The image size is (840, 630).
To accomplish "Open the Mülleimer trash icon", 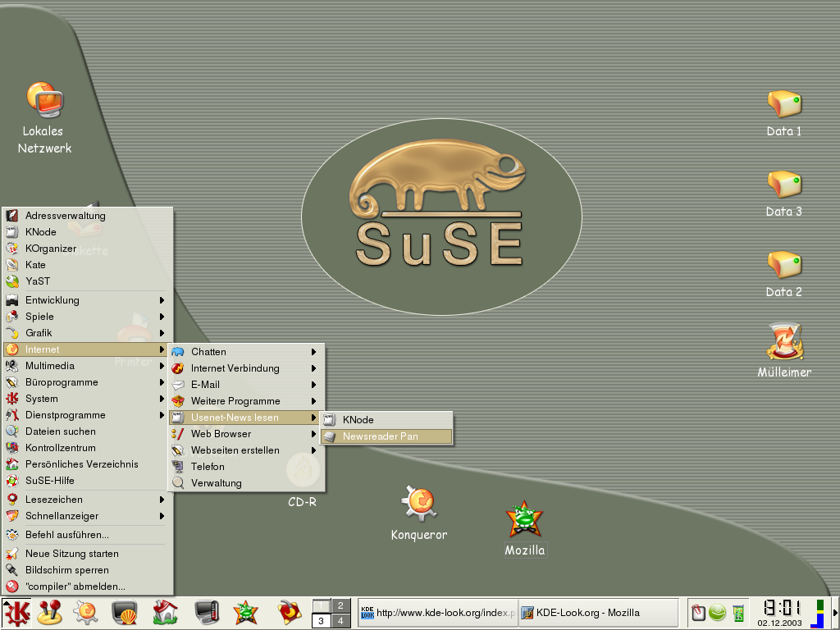I will point(784,340).
